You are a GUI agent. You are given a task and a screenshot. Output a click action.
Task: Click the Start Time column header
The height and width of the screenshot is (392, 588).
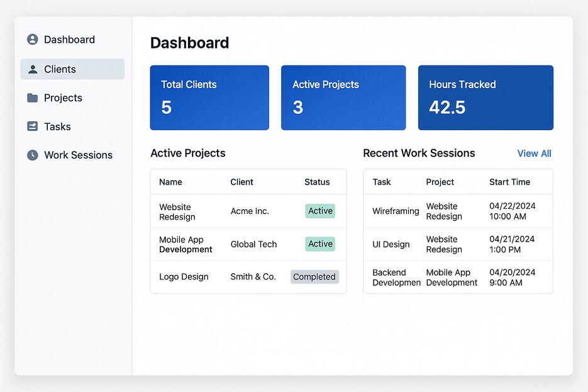(x=509, y=182)
